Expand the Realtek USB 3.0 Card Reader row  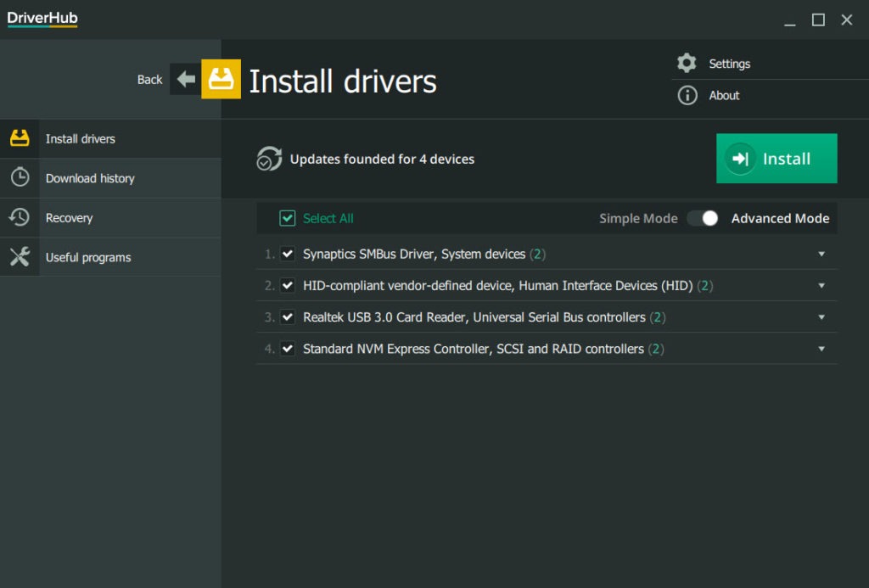821,317
